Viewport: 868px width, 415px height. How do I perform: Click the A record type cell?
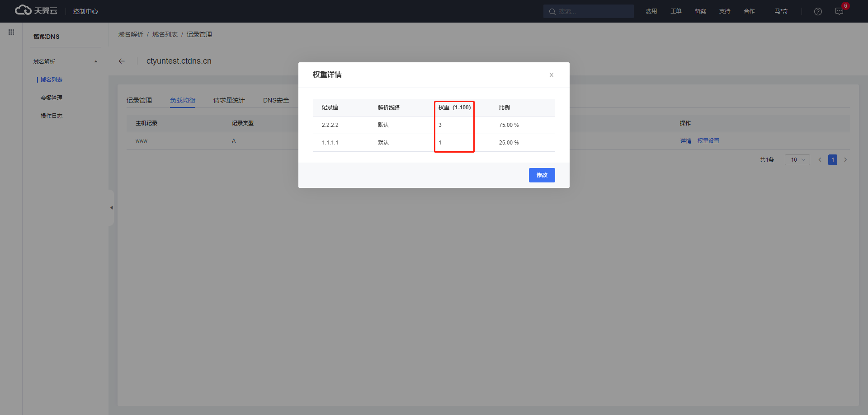pos(234,141)
